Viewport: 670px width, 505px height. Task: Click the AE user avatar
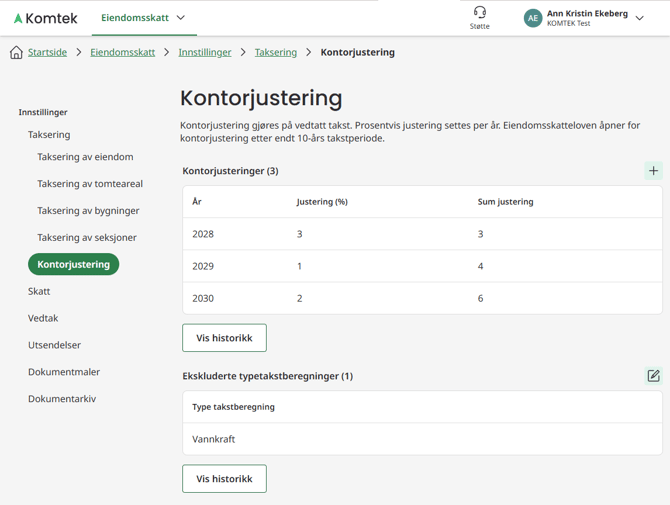(x=532, y=18)
